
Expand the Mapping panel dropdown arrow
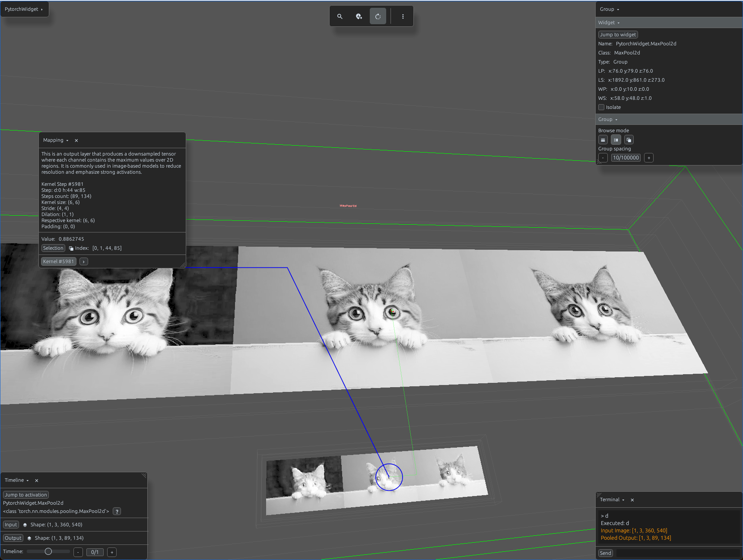coord(67,140)
